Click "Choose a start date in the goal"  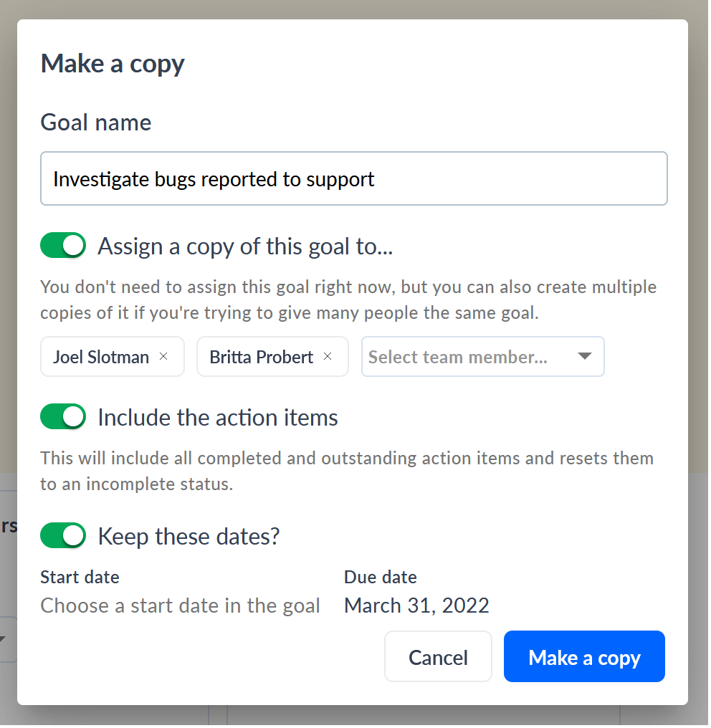180,605
